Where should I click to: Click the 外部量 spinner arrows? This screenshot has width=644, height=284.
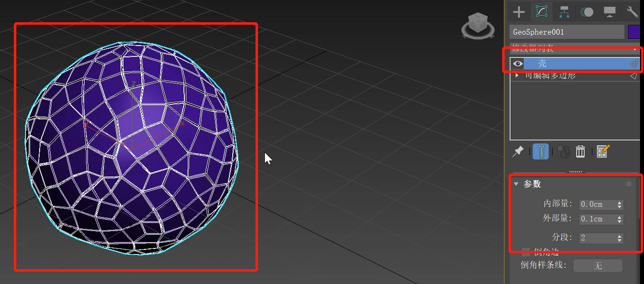[x=620, y=219]
